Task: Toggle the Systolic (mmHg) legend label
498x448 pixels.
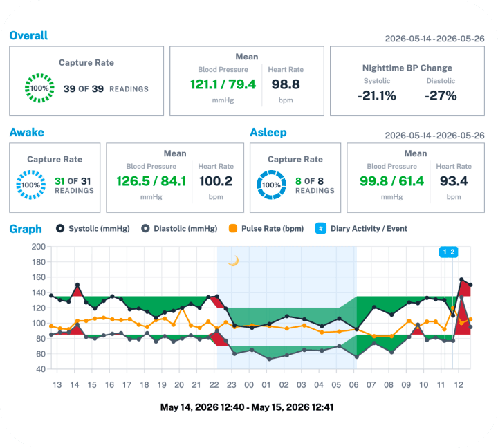Action: click(99, 229)
